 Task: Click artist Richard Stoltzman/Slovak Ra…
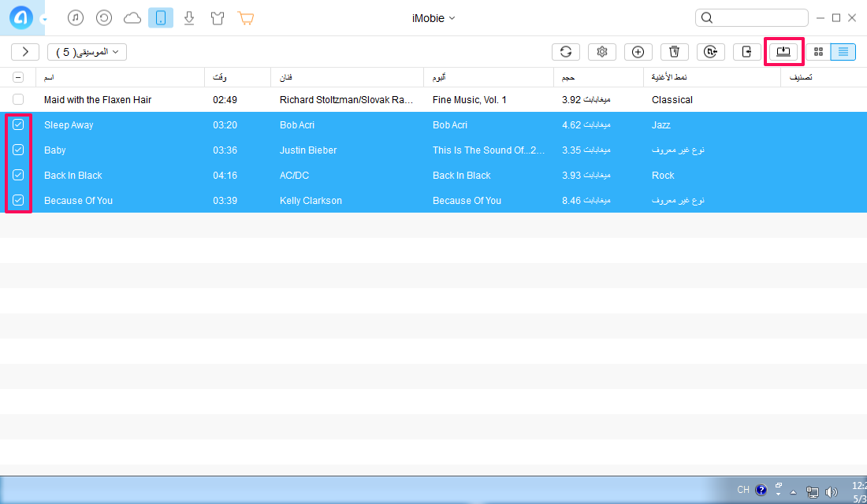click(346, 100)
